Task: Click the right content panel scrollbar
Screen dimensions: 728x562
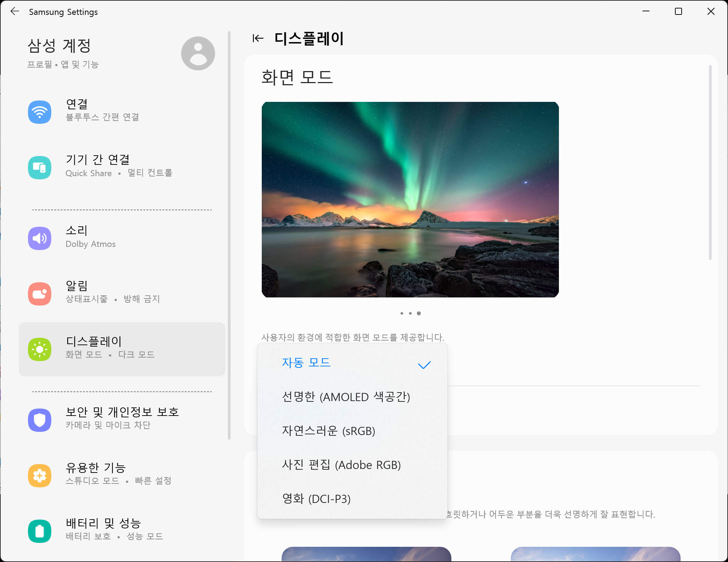Action: coord(710,163)
